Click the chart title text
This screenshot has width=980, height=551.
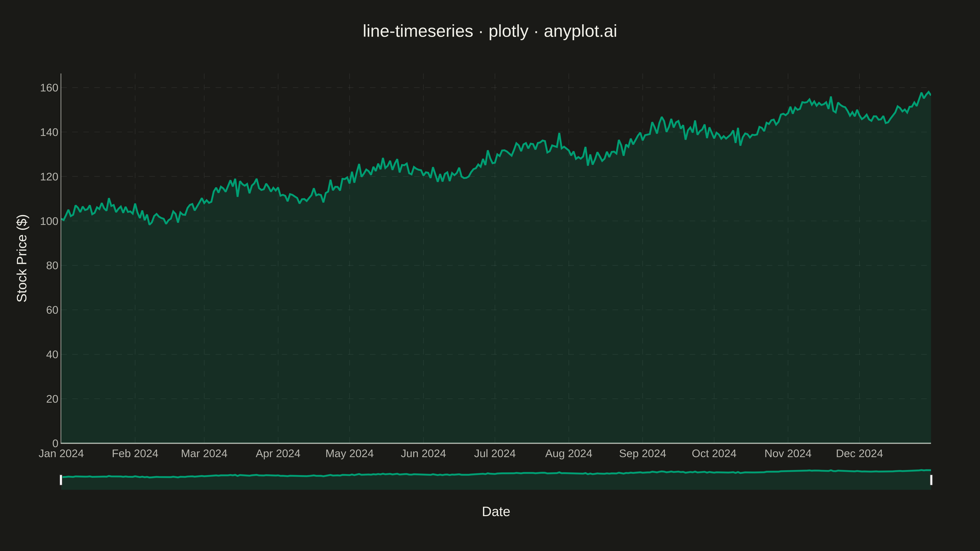[x=490, y=31]
